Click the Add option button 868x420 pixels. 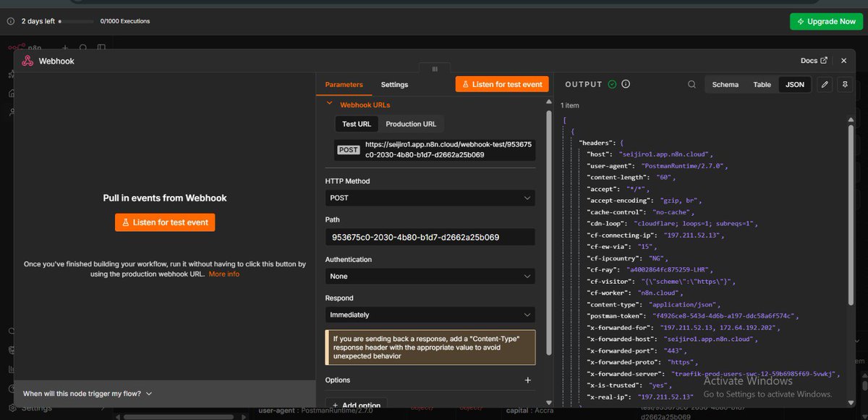tap(356, 405)
